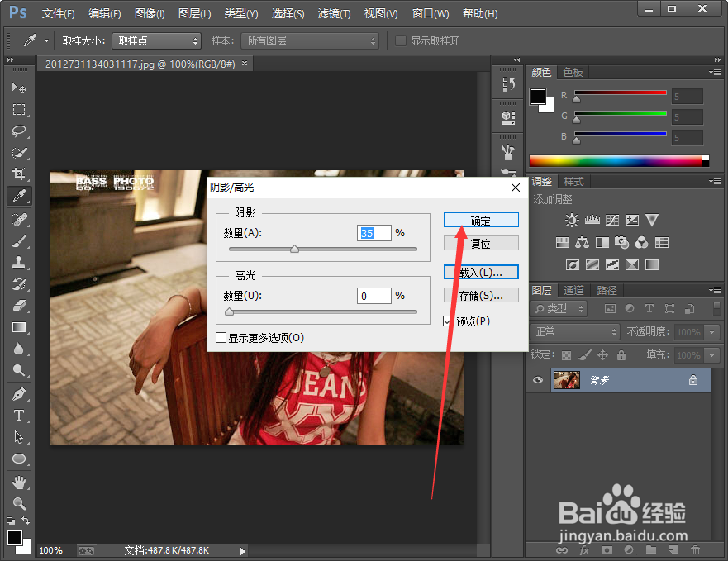
Task: Open the 文件(F) menu
Action: click(x=58, y=13)
